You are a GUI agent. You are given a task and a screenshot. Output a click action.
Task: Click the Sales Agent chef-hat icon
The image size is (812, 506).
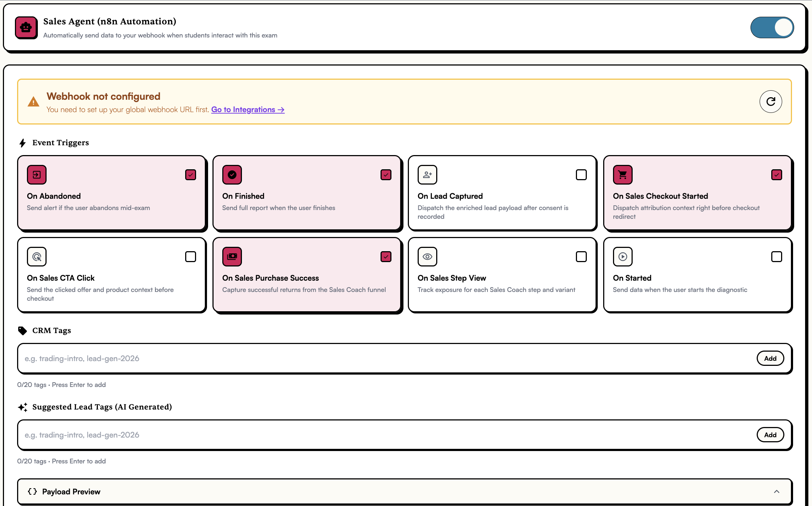tap(26, 27)
